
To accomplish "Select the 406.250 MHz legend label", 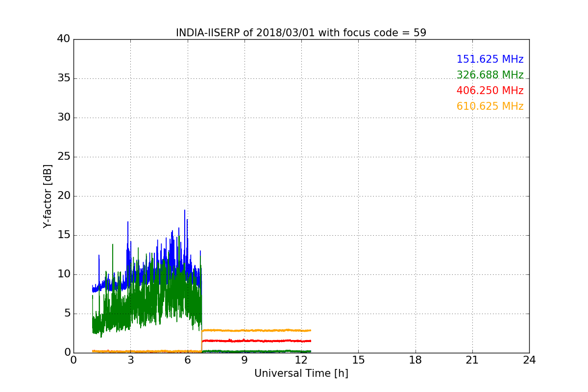I will (490, 91).
